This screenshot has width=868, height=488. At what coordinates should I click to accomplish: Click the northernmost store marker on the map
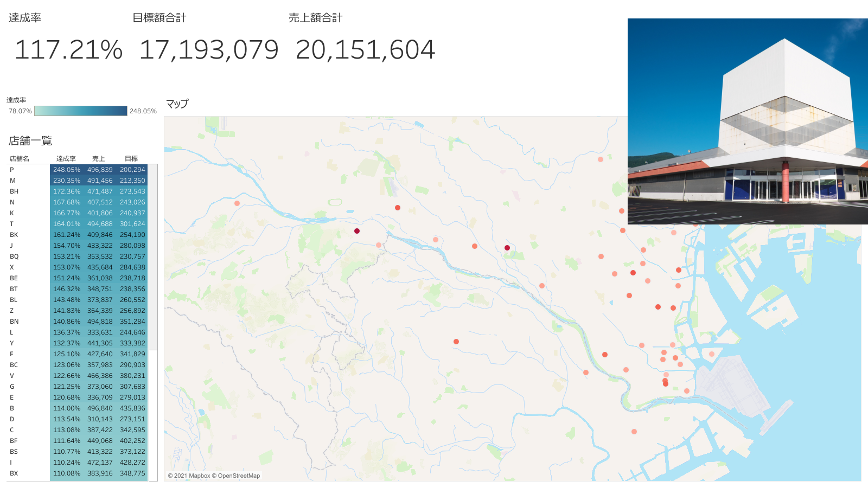pos(601,159)
